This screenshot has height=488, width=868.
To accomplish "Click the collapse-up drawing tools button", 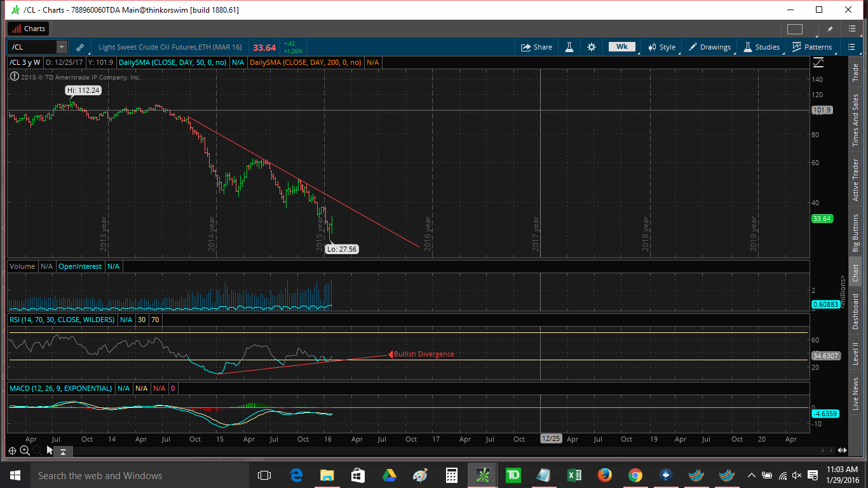I will pos(64,451).
